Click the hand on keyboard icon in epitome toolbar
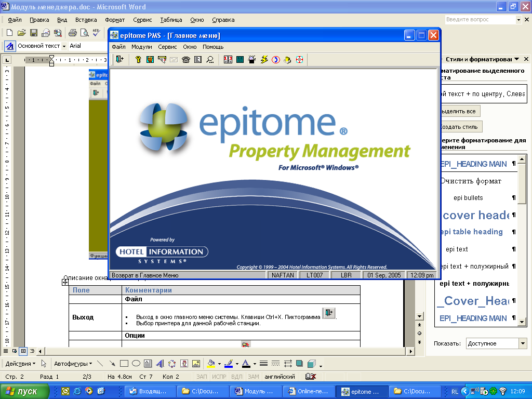The height and width of the screenshot is (399, 532). [x=287, y=60]
